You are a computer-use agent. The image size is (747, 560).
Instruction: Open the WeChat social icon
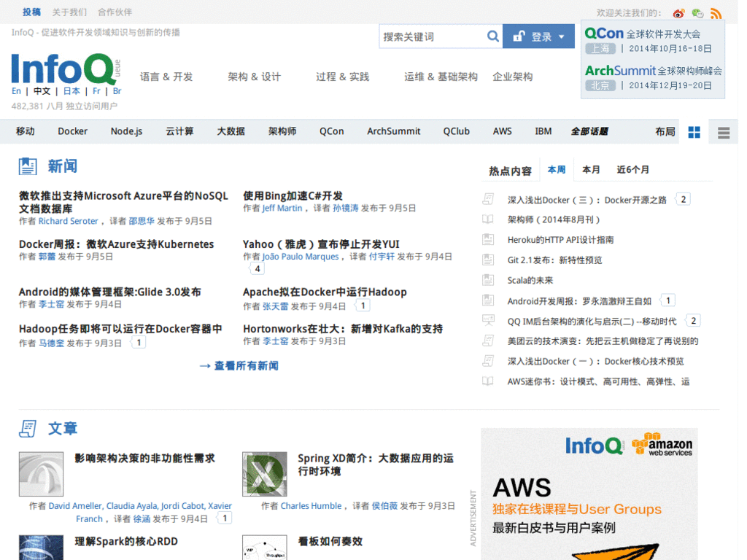(x=697, y=13)
